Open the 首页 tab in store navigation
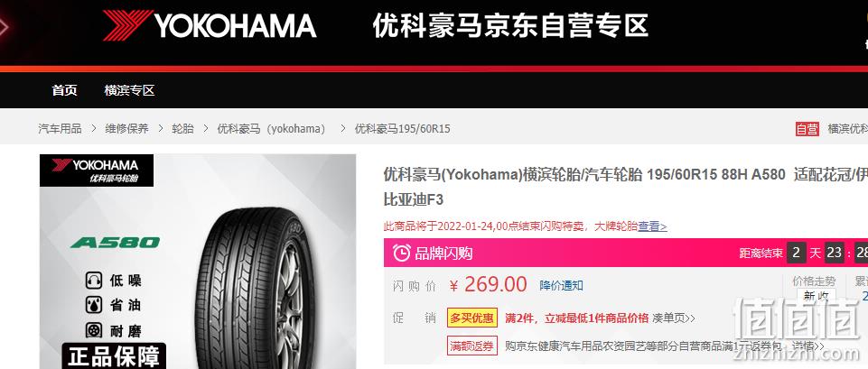This screenshot has width=868, height=369. [x=65, y=90]
